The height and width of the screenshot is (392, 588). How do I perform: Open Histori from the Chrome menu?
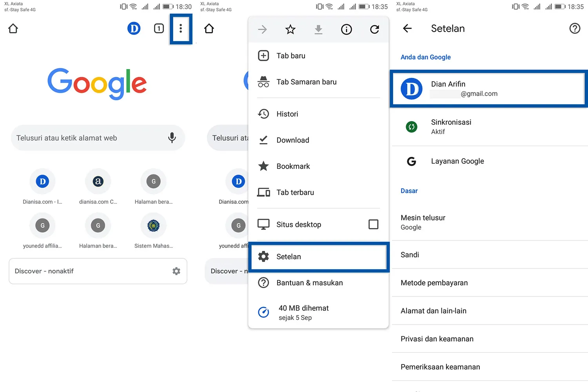coord(287,114)
